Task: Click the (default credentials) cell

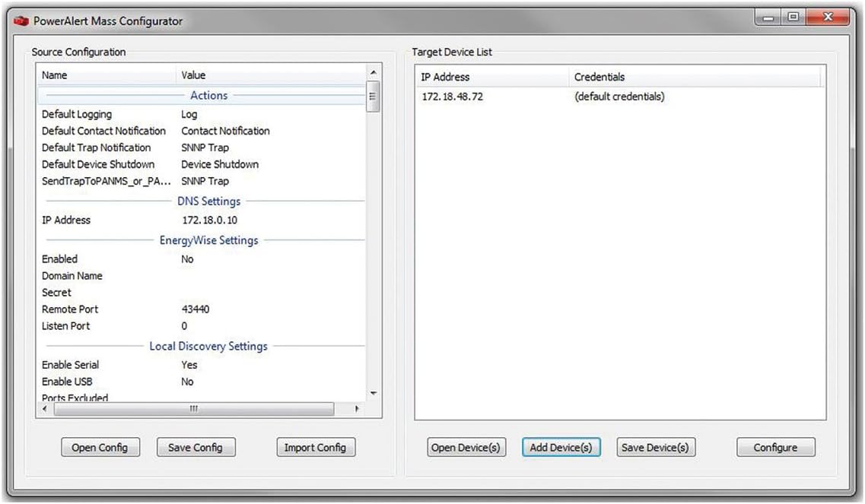Action: click(619, 97)
